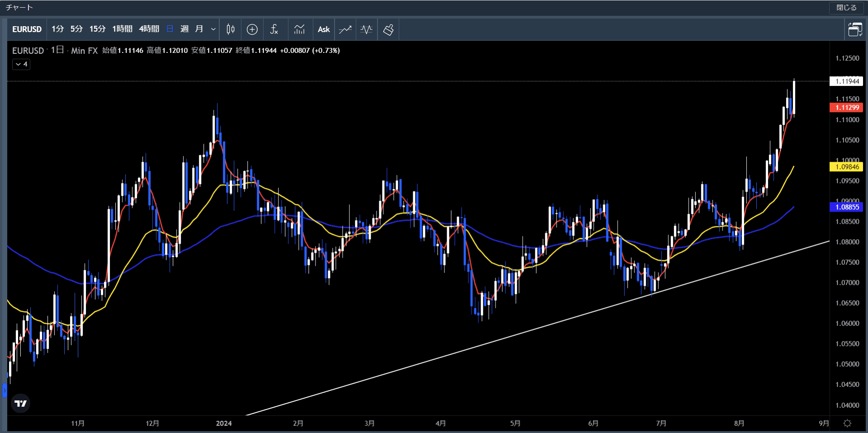This screenshot has height=433, width=868.
Task: Click the 閉じる close button
Action: click(846, 8)
